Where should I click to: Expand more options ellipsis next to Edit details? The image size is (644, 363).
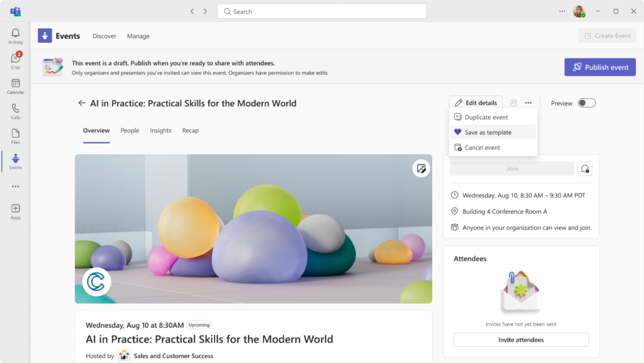pyautogui.click(x=528, y=103)
